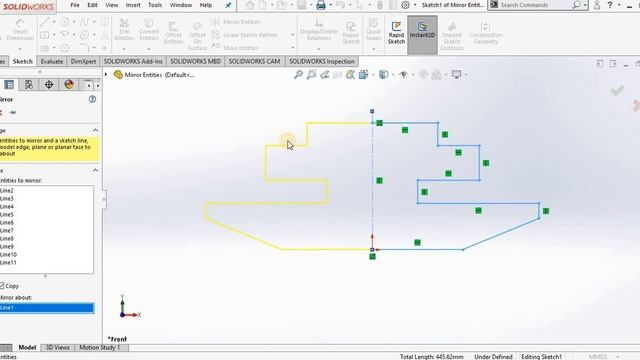The height and width of the screenshot is (360, 640).
Task: Collapse the Message section chevron
Action: [95, 130]
